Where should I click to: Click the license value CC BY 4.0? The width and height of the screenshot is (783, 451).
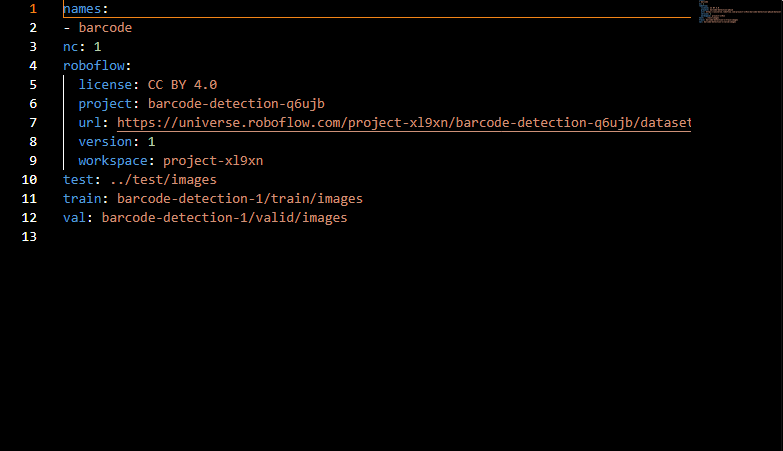pos(182,85)
